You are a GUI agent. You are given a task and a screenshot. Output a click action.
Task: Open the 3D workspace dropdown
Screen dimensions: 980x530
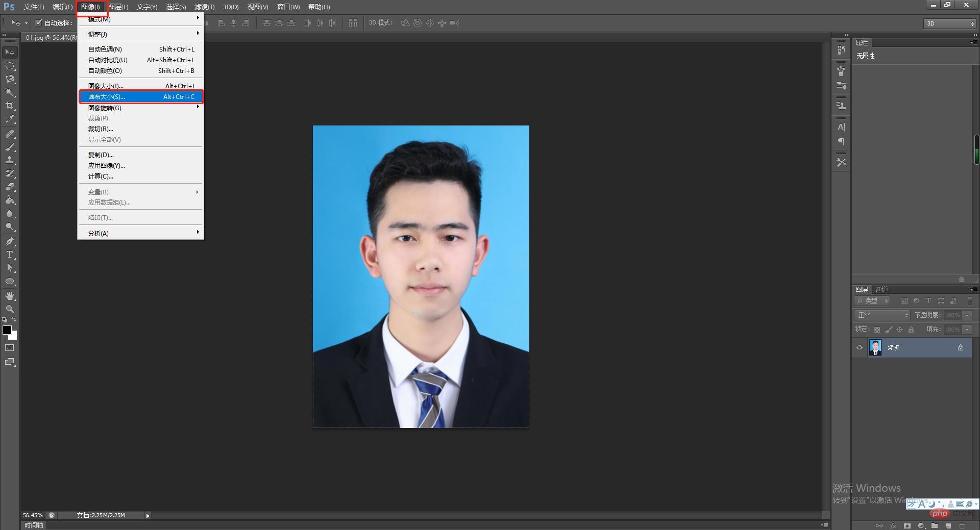click(950, 23)
